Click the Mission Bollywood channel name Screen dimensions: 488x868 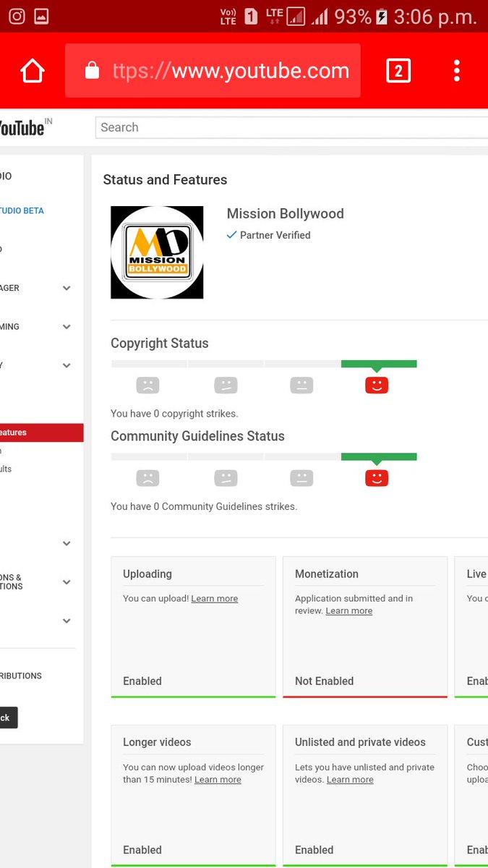coord(286,213)
